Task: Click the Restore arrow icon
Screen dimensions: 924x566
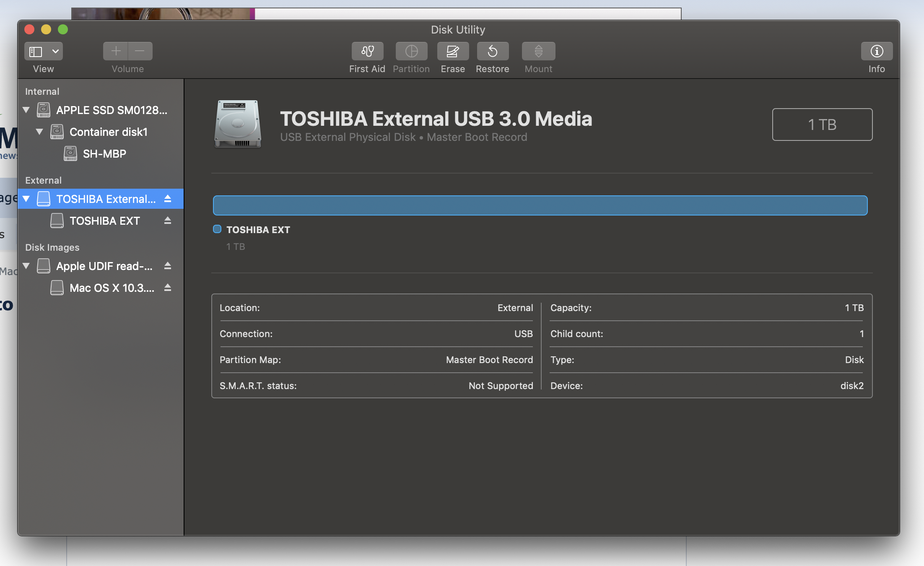Action: click(493, 51)
